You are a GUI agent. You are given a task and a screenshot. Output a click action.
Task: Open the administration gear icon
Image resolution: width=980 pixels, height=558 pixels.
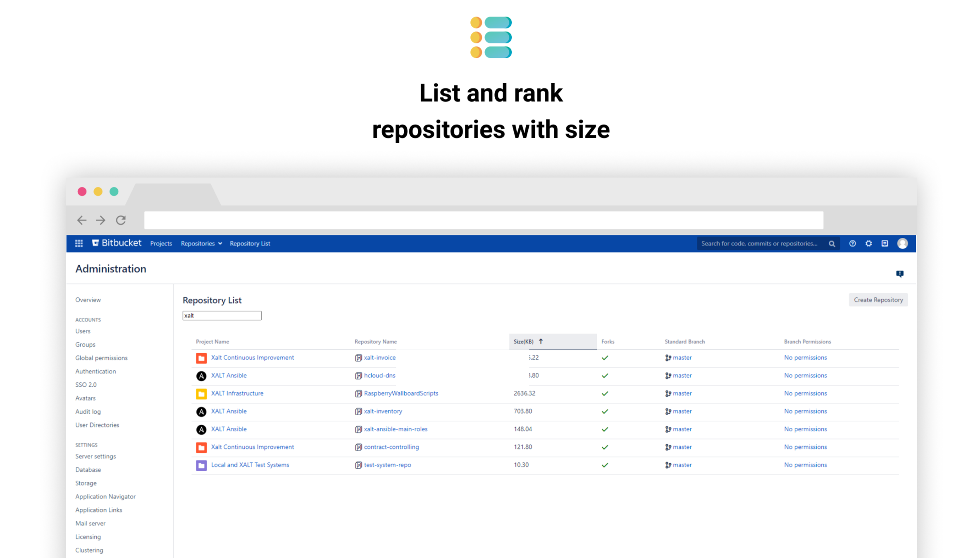(868, 244)
